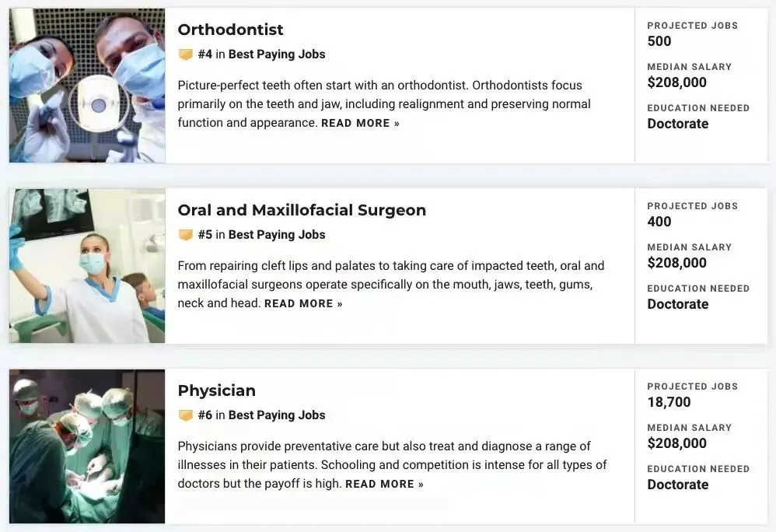
Task: Click the Physician Doctorate education value
Action: [x=677, y=485]
